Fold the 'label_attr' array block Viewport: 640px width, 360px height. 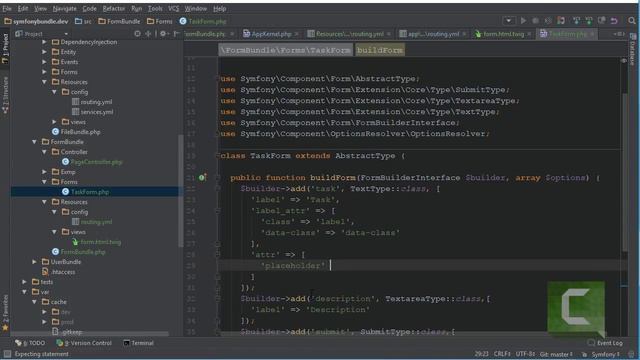[218, 211]
